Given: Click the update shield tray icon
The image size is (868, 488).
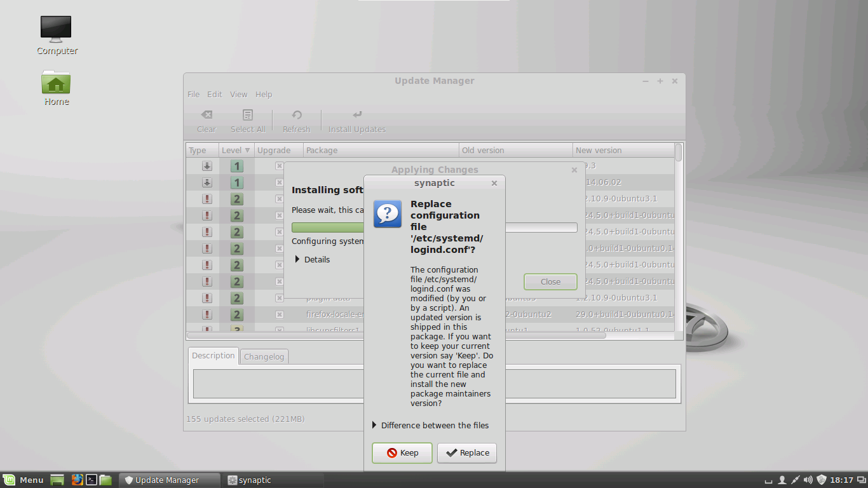Looking at the screenshot, I should click(x=821, y=480).
